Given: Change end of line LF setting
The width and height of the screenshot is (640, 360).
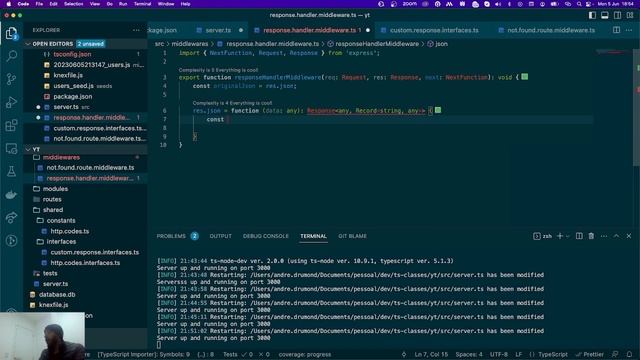Looking at the screenshot, I should tap(518, 354).
